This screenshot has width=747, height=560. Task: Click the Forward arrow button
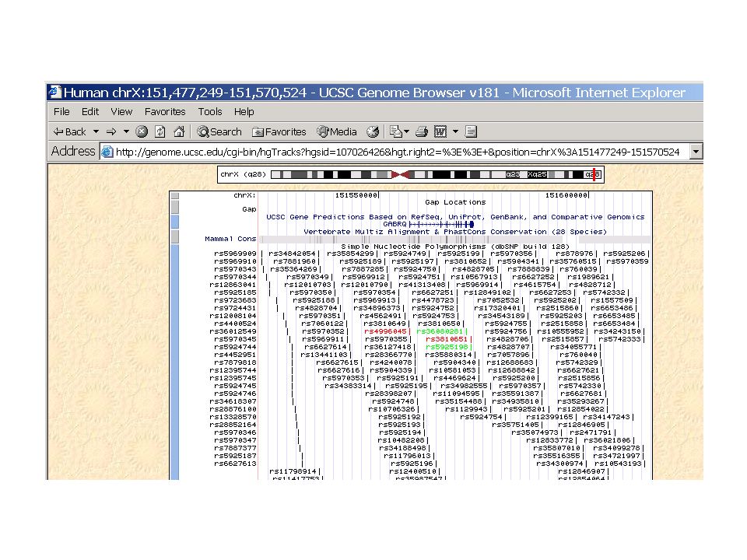click(x=111, y=131)
